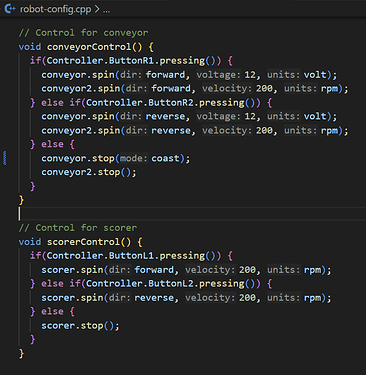Click ButtonR1 in the if condition
The image size is (366, 375).
pos(132,60)
